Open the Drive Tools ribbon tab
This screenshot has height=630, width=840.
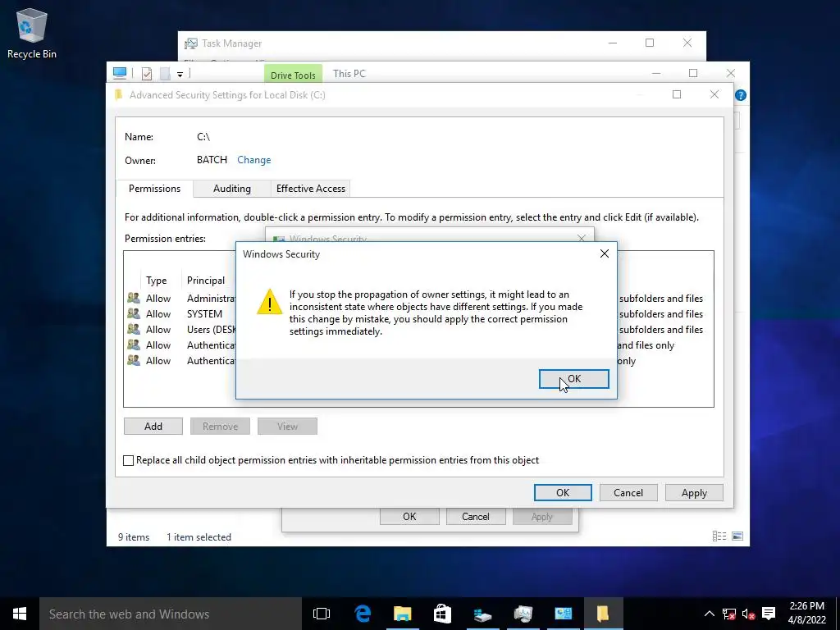coord(293,75)
